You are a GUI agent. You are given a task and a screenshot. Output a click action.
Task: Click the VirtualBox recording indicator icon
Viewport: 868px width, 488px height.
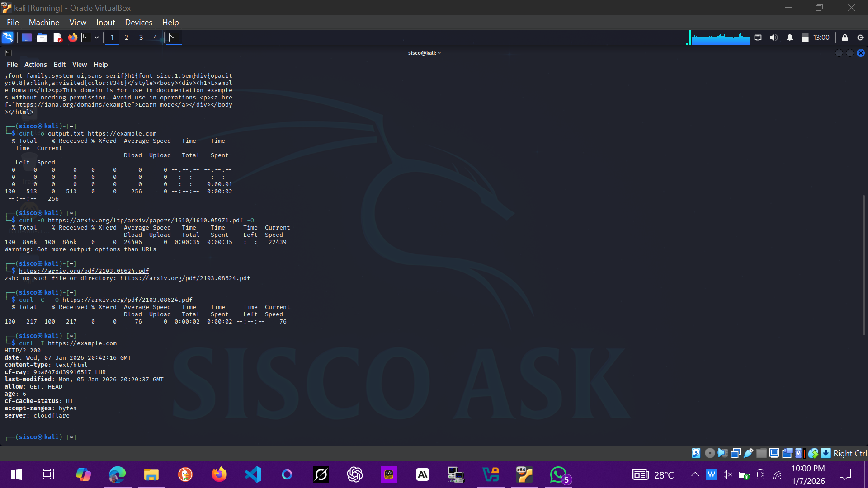[787, 453]
